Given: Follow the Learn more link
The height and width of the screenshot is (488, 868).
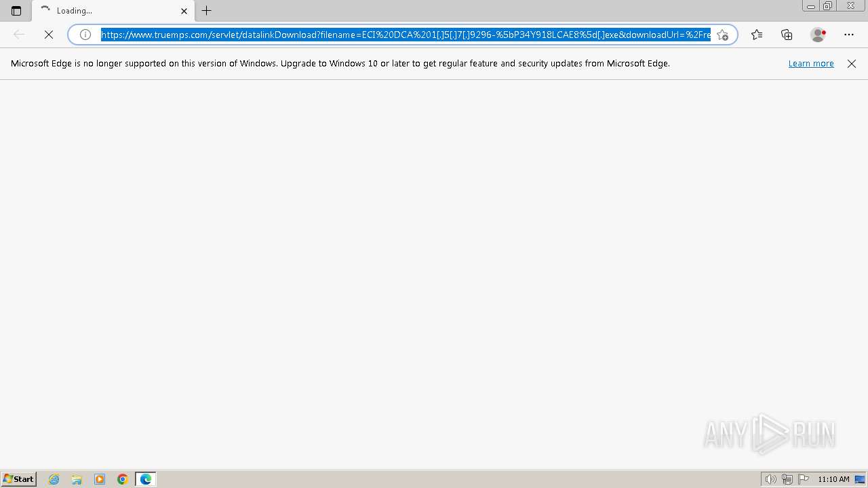Looking at the screenshot, I should click(x=811, y=64).
